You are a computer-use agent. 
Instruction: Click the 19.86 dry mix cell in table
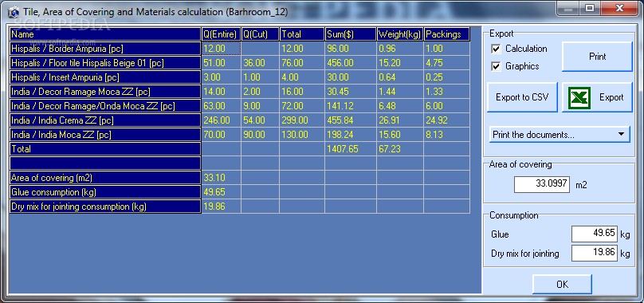coord(221,207)
